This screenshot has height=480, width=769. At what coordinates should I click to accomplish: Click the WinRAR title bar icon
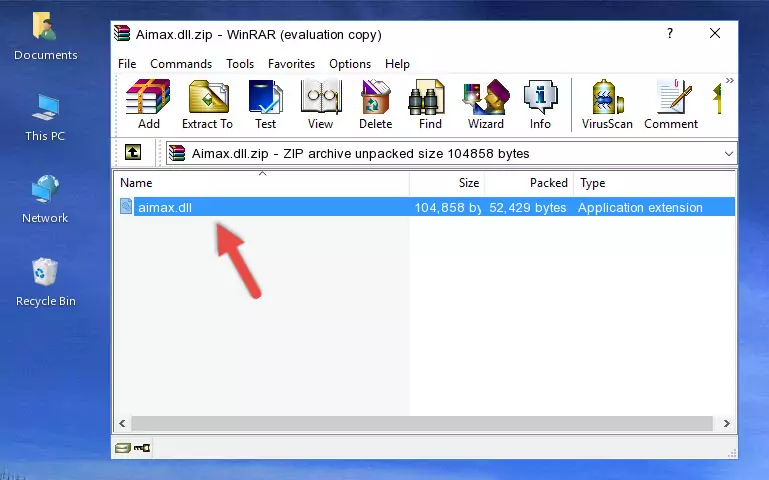pyautogui.click(x=122, y=33)
